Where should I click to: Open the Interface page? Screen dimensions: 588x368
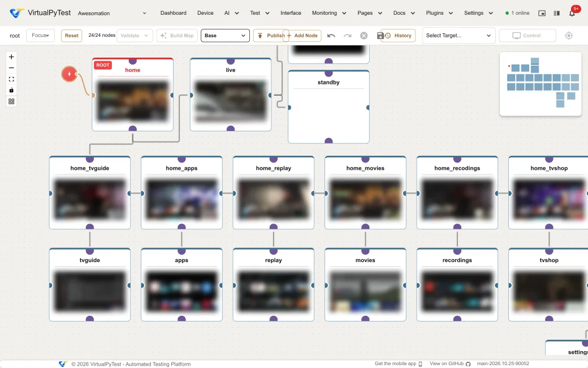point(291,13)
